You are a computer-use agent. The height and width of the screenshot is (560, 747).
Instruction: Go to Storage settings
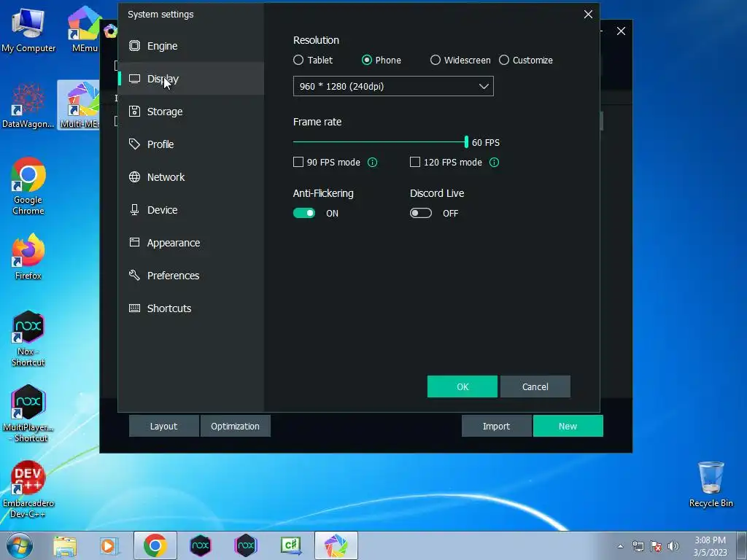191,112
